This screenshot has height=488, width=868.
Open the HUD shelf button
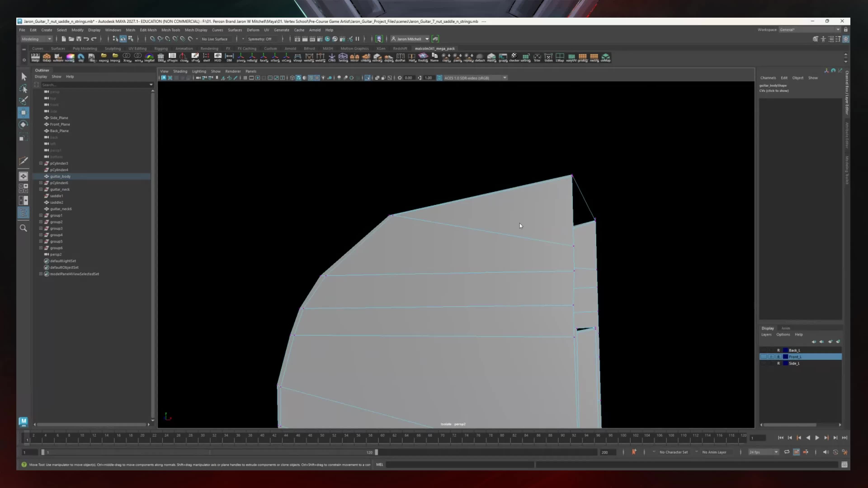tap(218, 57)
